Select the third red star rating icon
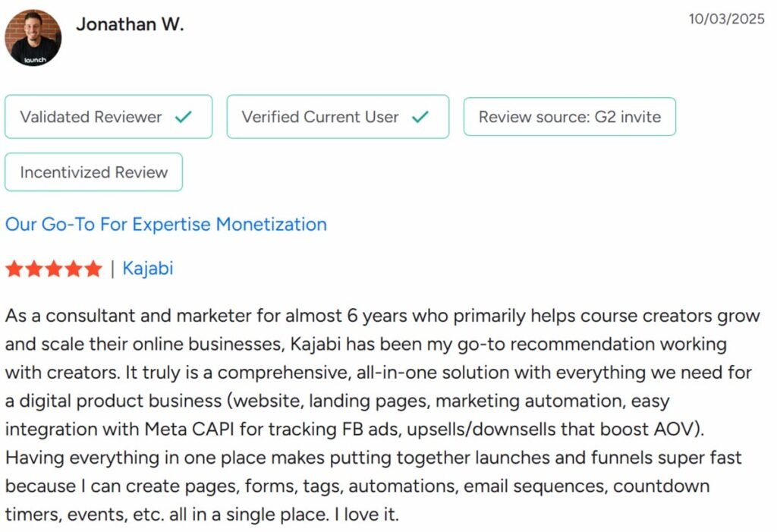The height and width of the screenshot is (532, 777). click(x=54, y=269)
